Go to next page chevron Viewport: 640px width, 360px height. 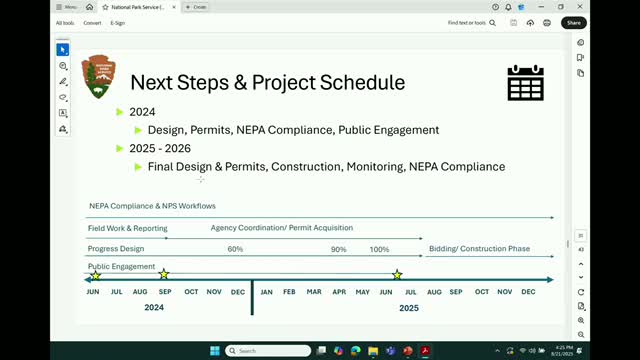coord(581,277)
